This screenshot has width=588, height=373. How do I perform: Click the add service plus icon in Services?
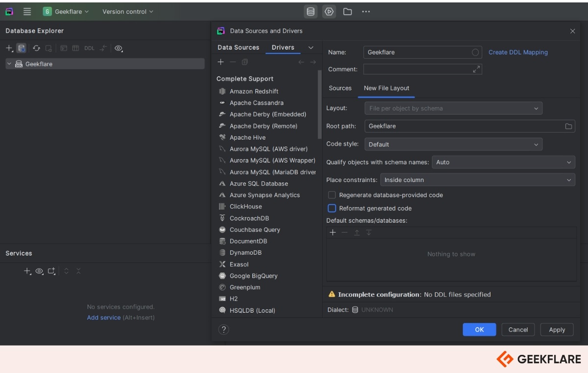pyautogui.click(x=27, y=271)
